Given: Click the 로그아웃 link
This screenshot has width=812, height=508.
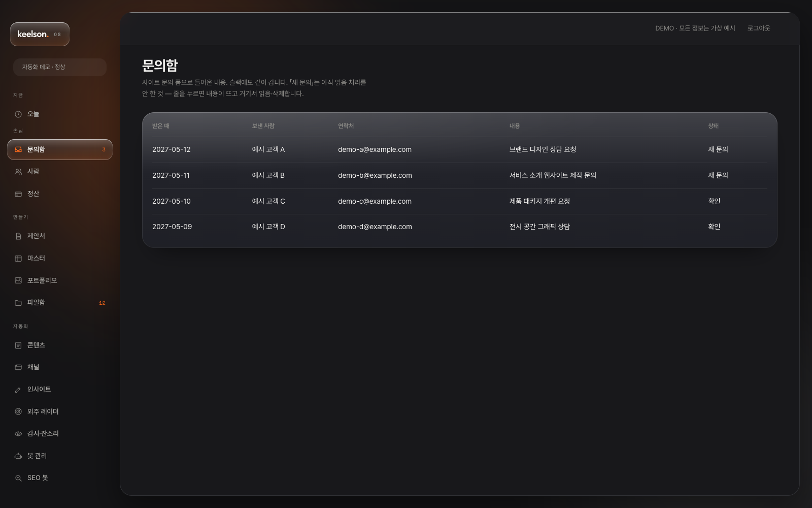Looking at the screenshot, I should click(759, 28).
